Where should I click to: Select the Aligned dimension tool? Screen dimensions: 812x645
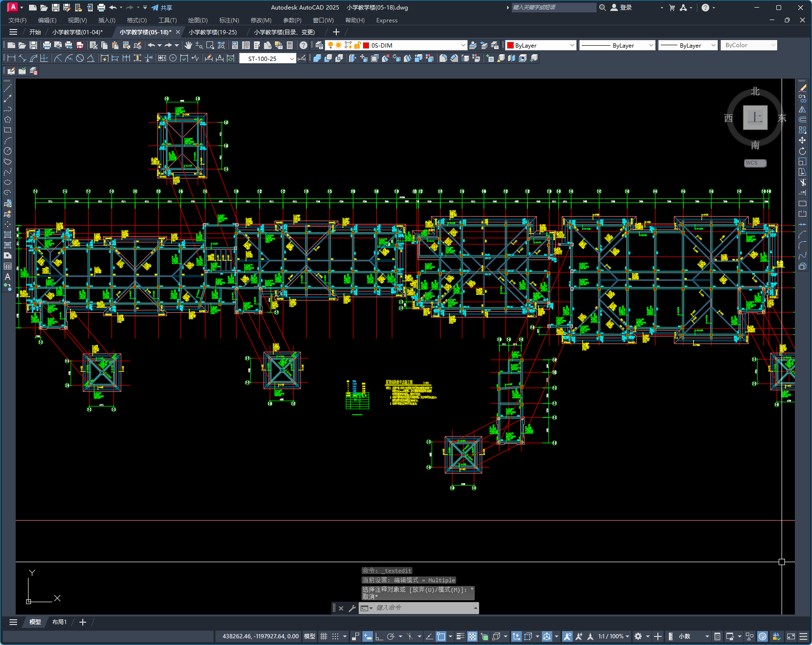point(22,58)
